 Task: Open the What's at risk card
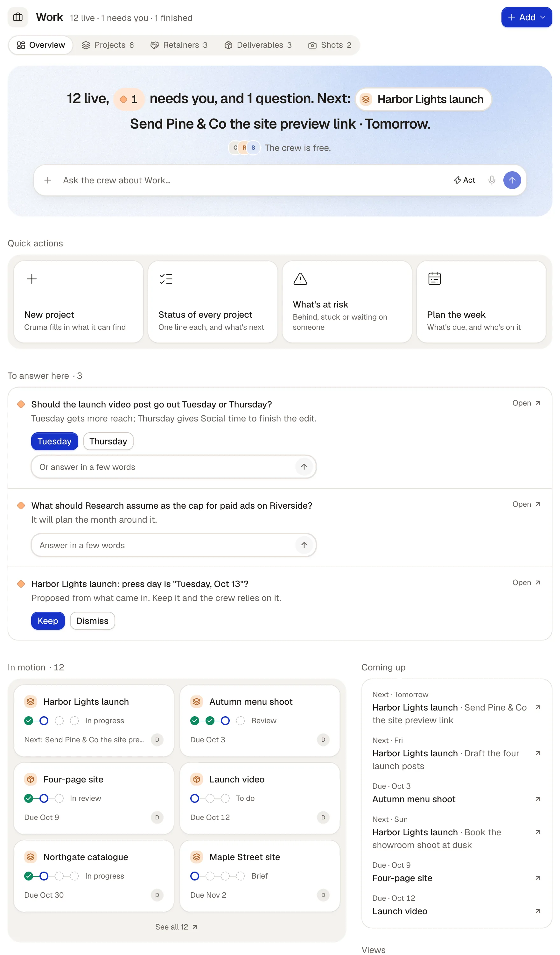pos(347,302)
